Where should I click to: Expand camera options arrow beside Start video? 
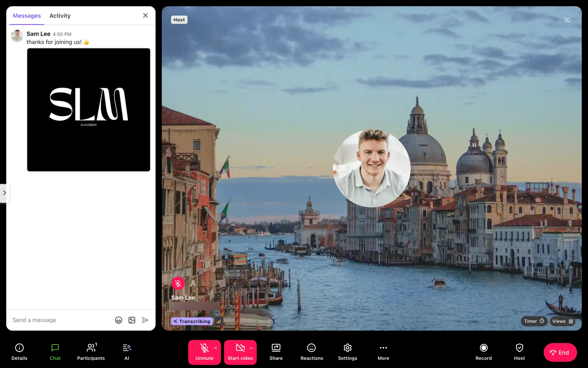(x=251, y=348)
